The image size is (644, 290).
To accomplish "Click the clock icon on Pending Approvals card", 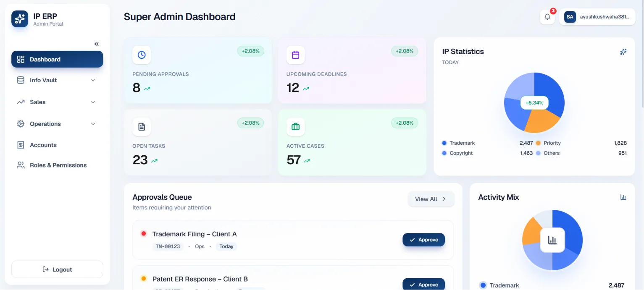I will pyautogui.click(x=142, y=55).
